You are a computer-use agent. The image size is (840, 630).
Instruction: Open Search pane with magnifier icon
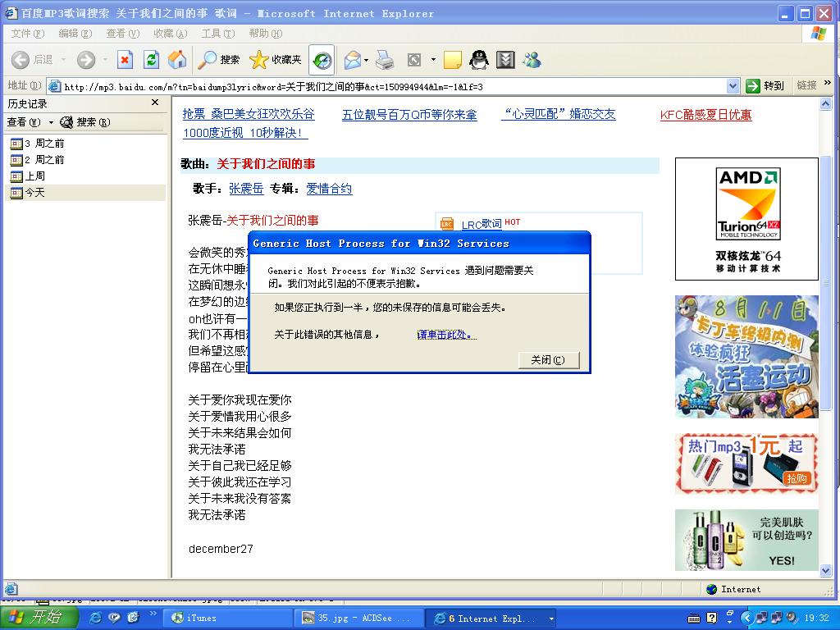218,59
